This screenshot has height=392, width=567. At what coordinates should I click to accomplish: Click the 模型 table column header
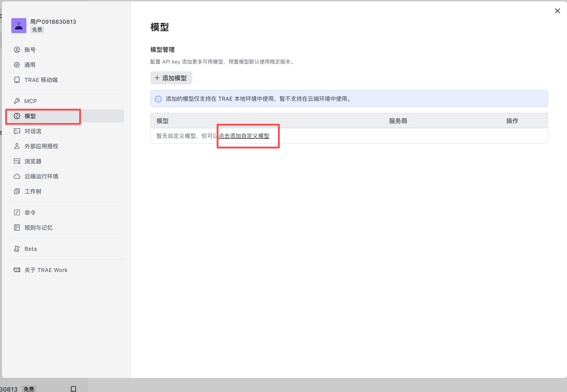tap(162, 121)
